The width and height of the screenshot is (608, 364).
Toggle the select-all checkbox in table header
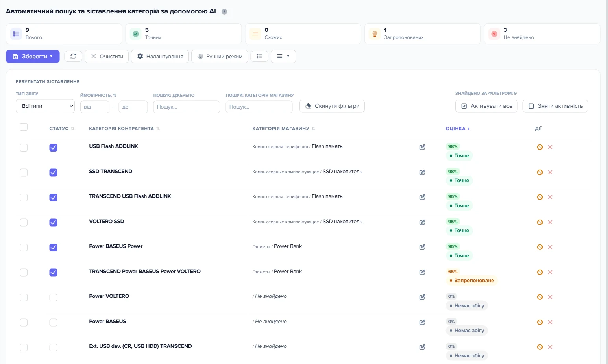click(24, 127)
